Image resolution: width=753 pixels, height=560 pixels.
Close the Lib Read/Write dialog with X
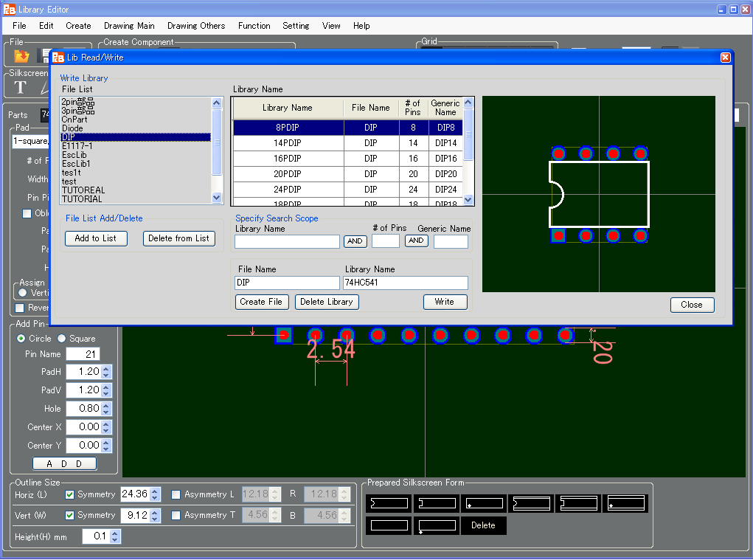(725, 58)
